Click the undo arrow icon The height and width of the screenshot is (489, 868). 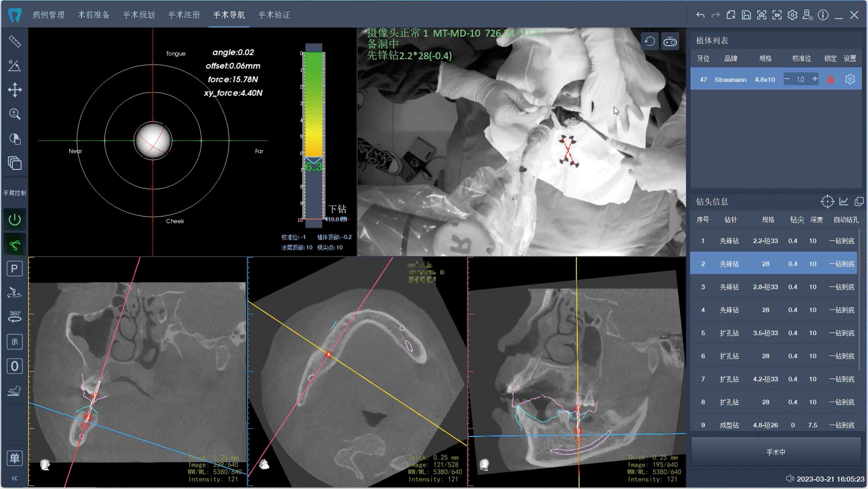(700, 15)
